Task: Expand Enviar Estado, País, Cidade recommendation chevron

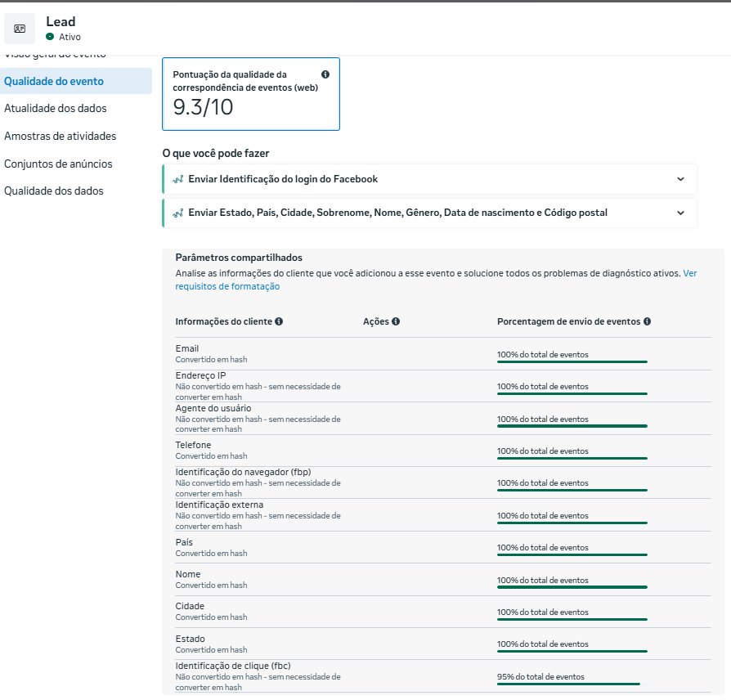Action: tap(680, 213)
